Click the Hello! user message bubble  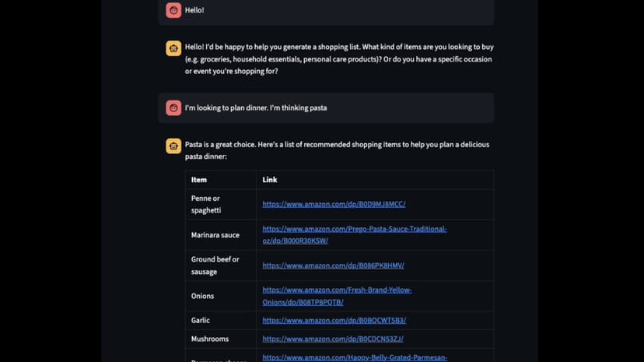tap(326, 12)
